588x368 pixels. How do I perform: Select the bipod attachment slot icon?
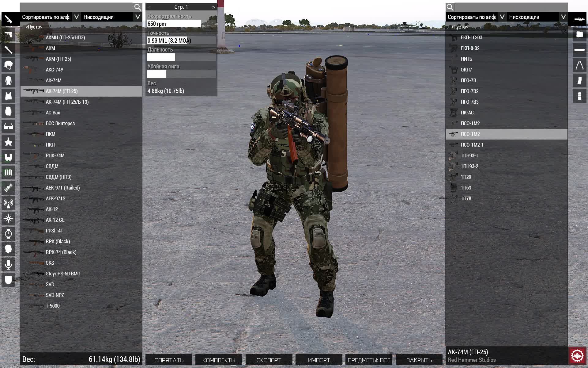579,65
